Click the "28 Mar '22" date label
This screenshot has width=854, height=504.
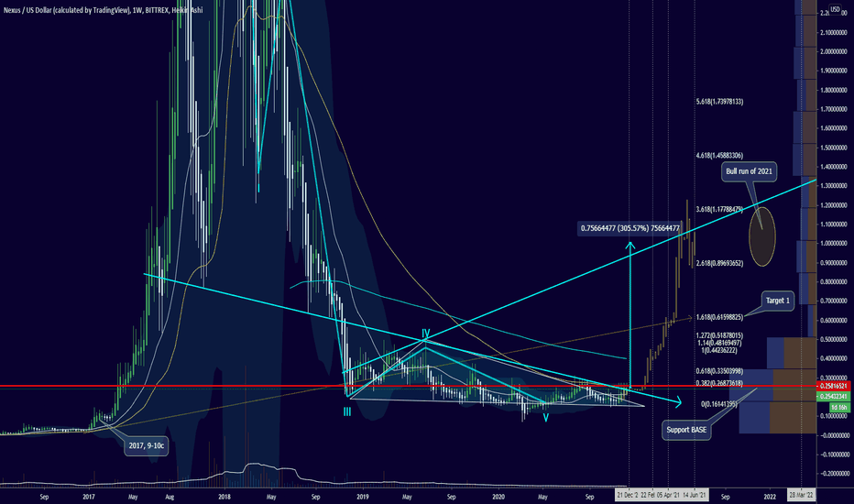(802, 496)
